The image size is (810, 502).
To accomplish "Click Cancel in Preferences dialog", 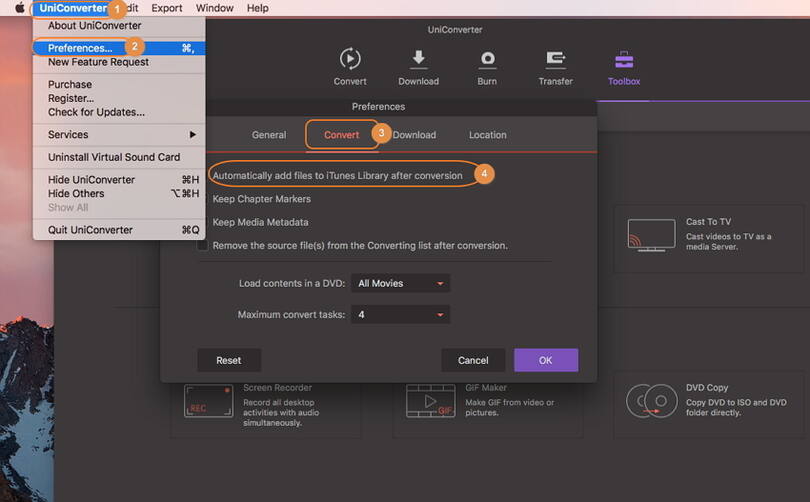I will click(x=473, y=360).
